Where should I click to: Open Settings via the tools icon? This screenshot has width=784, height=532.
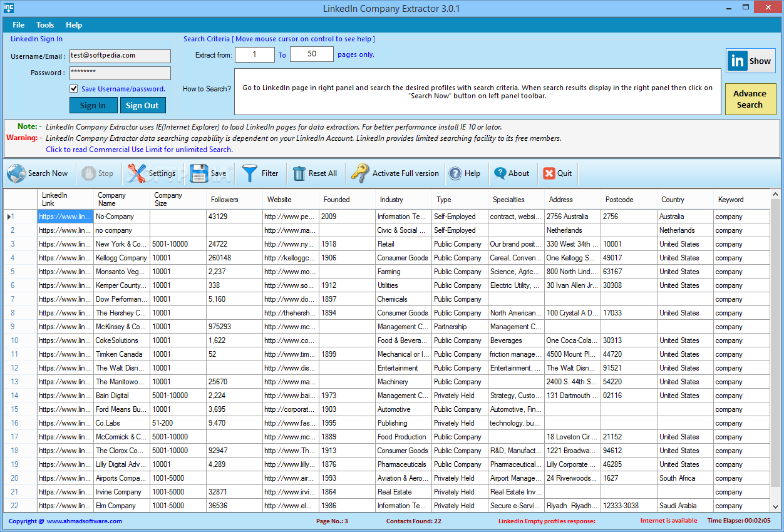point(137,173)
